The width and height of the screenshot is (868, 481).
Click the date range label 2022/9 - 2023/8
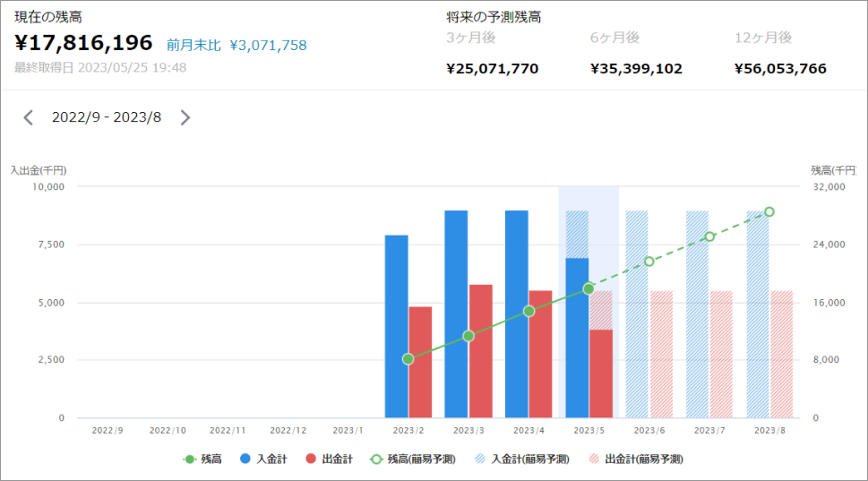pos(107,117)
